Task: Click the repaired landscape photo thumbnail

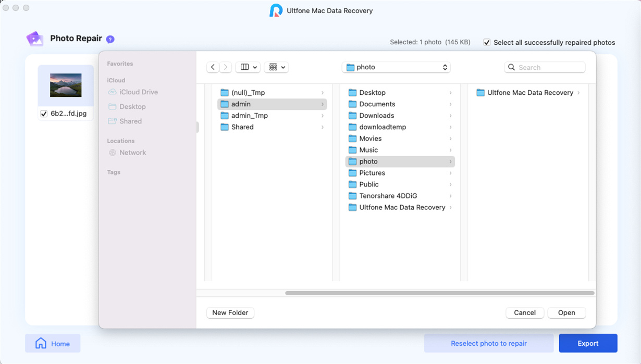Action: pyautogui.click(x=66, y=85)
